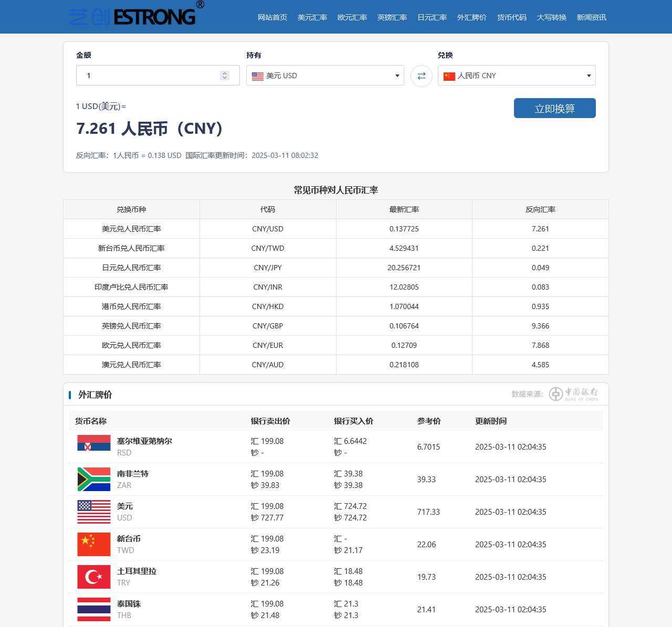Click the China flag in the exchange selector
This screenshot has height=627, width=672.
coord(449,76)
